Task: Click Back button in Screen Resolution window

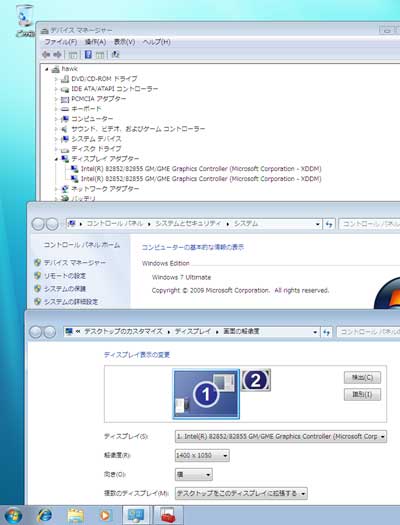Action: [35, 332]
